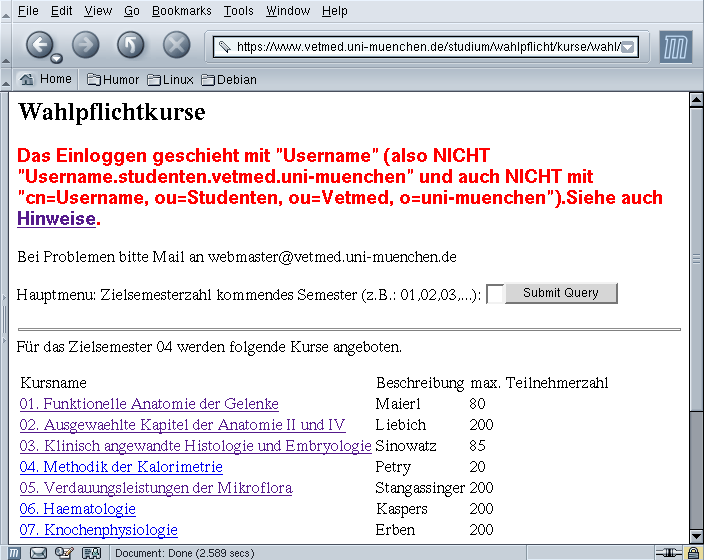Open the Bookmarks menu

pyautogui.click(x=181, y=11)
